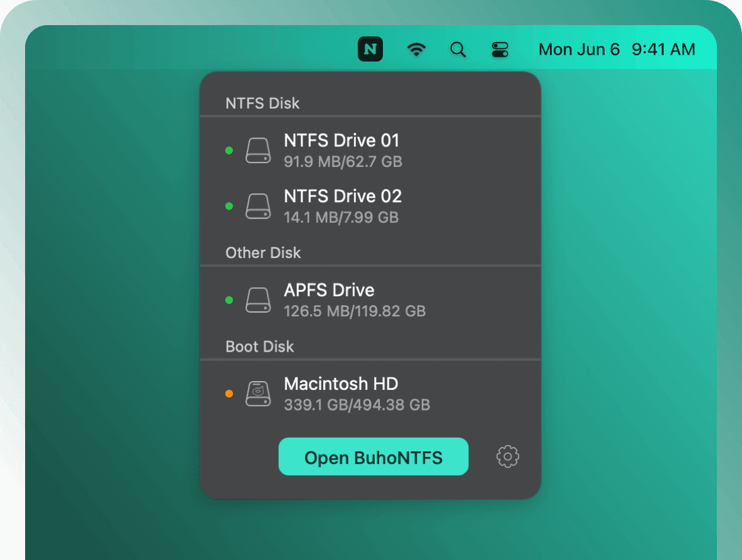
Task: Toggle the green status dot for NTFS Drive 01
Action: point(229,149)
